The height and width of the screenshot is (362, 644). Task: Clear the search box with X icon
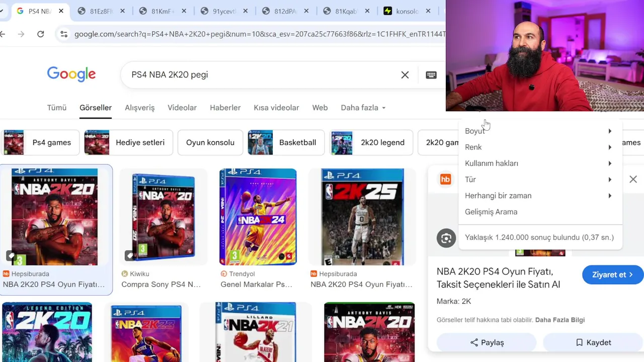coord(405,75)
